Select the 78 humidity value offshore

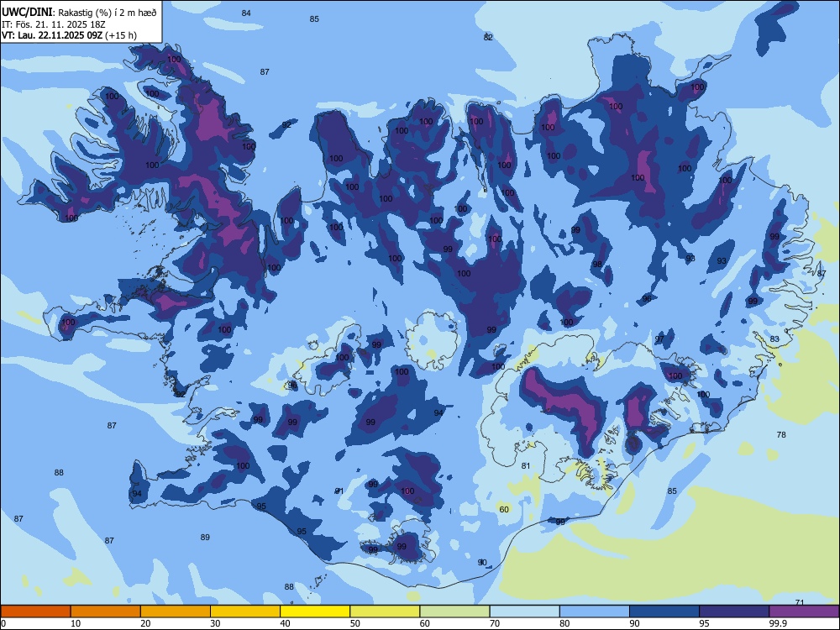(781, 434)
